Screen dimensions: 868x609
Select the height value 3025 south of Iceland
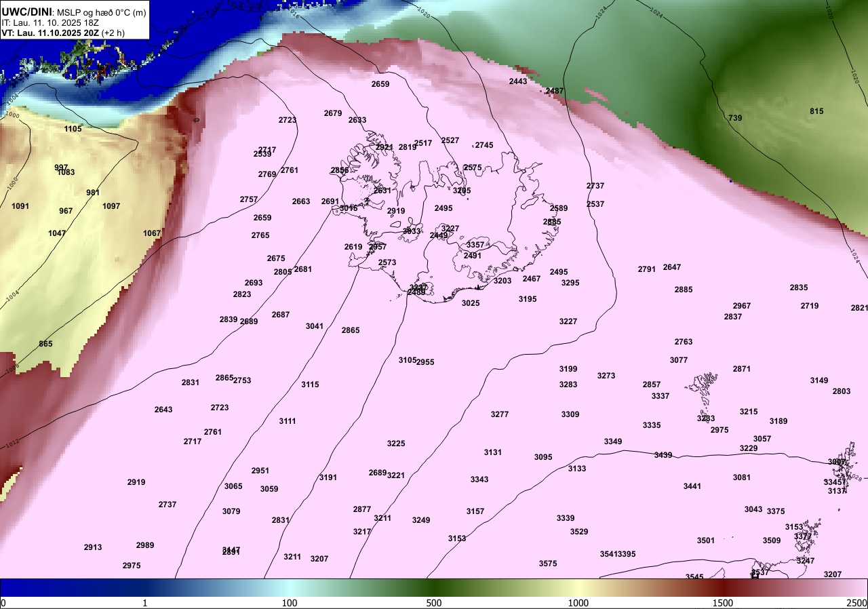471,303
